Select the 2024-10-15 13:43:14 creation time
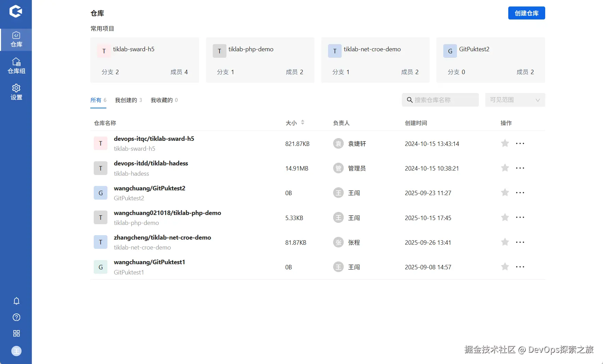Viewport: 603px width, 364px height. tap(432, 144)
